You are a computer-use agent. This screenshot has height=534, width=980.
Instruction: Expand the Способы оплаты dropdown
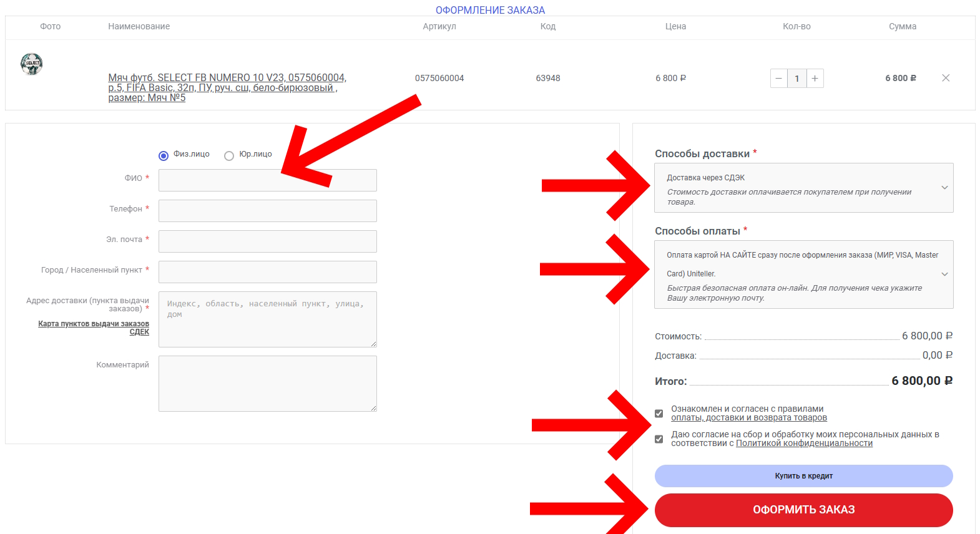pyautogui.click(x=803, y=274)
